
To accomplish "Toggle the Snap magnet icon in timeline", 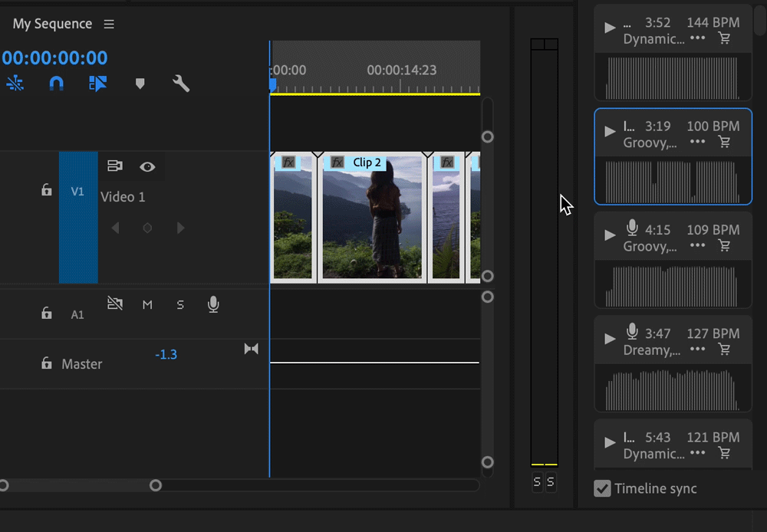I will pyautogui.click(x=56, y=84).
